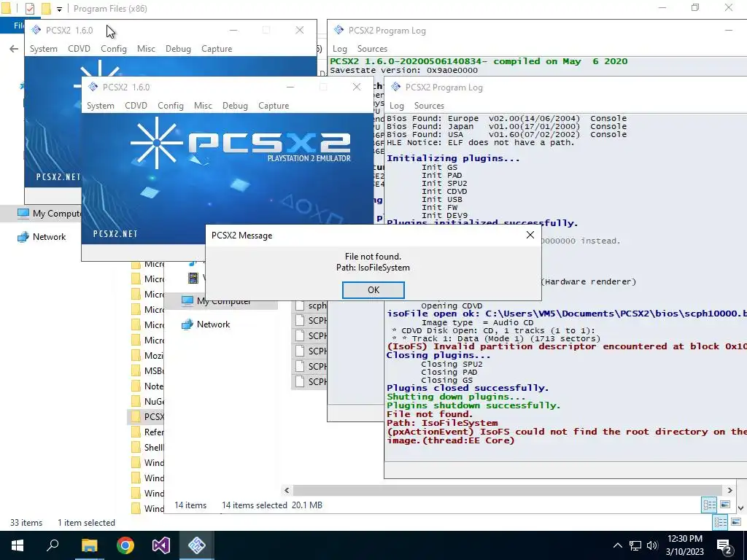Close the PCSX2 Message dialog with X
The width and height of the screenshot is (747, 560).
click(x=530, y=235)
